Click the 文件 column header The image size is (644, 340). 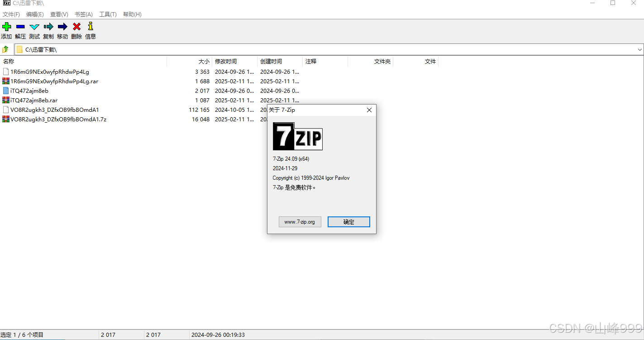pyautogui.click(x=416, y=62)
